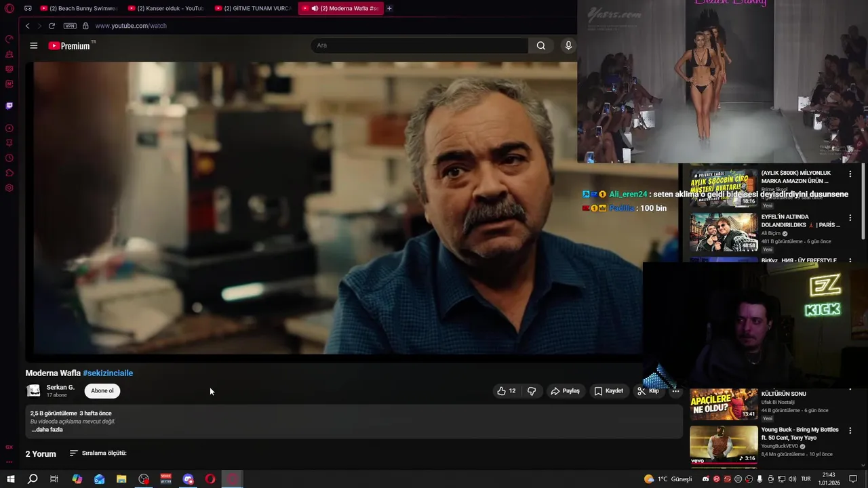The height and width of the screenshot is (488, 868).
Task: Click the padlock site info icon
Action: (x=85, y=26)
